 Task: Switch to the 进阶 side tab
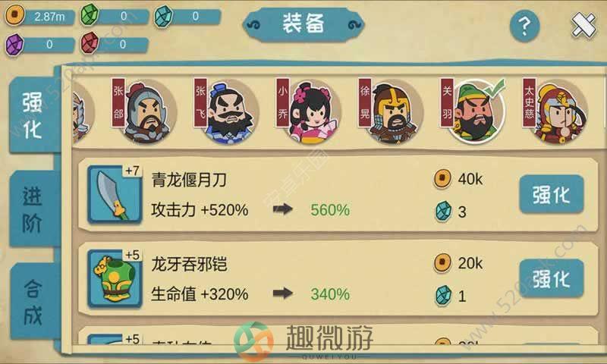click(x=33, y=209)
